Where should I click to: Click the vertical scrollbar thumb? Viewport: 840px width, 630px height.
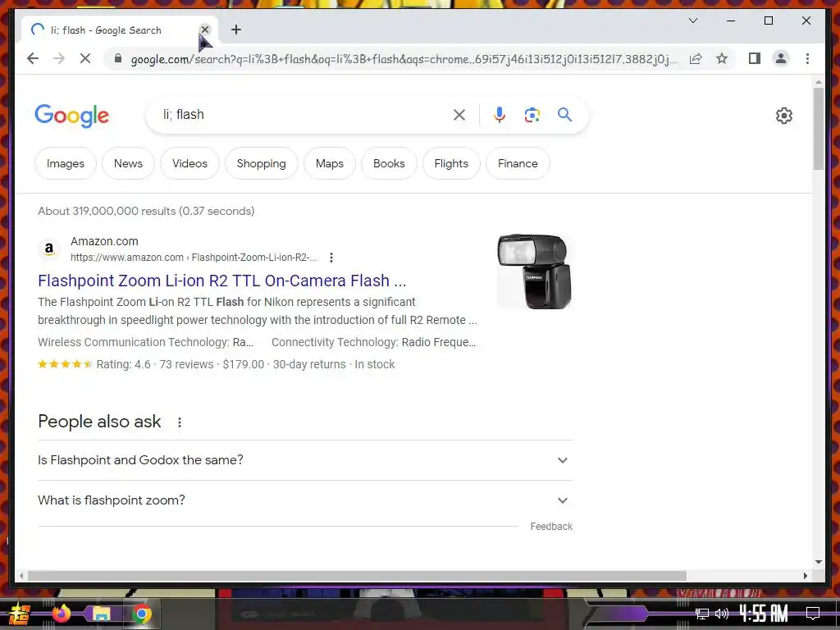(x=818, y=129)
